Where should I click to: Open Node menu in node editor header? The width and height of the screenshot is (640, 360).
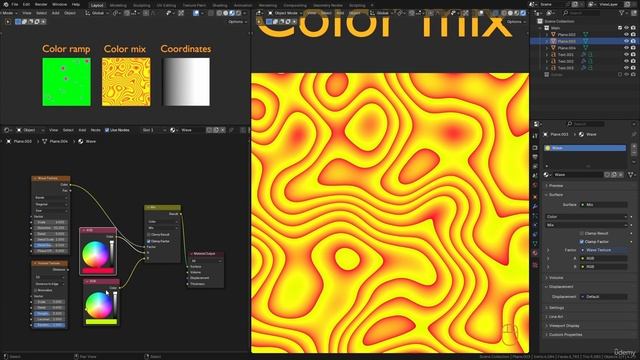(x=96, y=130)
